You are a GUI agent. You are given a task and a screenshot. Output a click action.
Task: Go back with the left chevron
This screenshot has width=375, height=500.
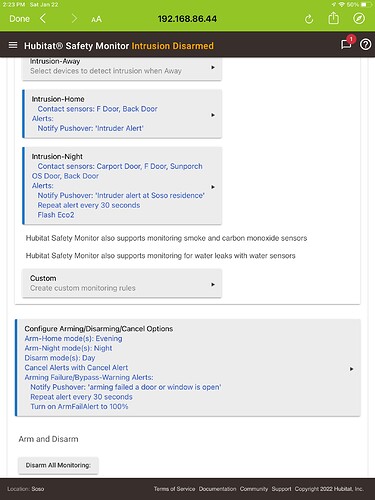point(43,19)
